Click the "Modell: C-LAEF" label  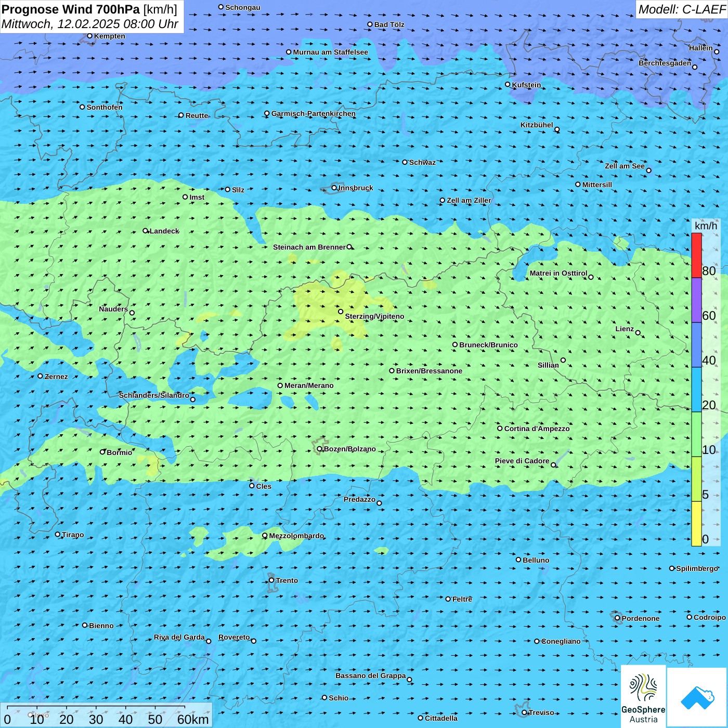tap(681, 9)
